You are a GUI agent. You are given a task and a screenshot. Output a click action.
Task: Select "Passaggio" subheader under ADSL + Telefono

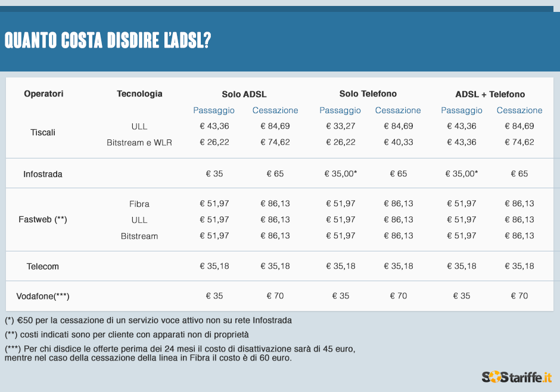pos(462,110)
